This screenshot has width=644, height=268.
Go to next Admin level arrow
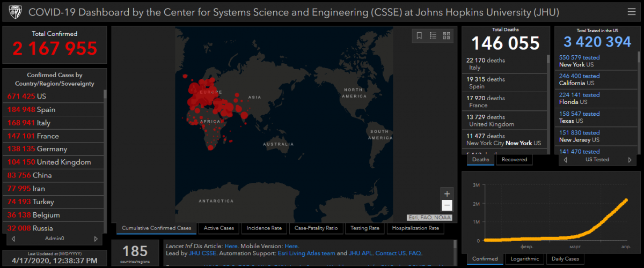96,239
